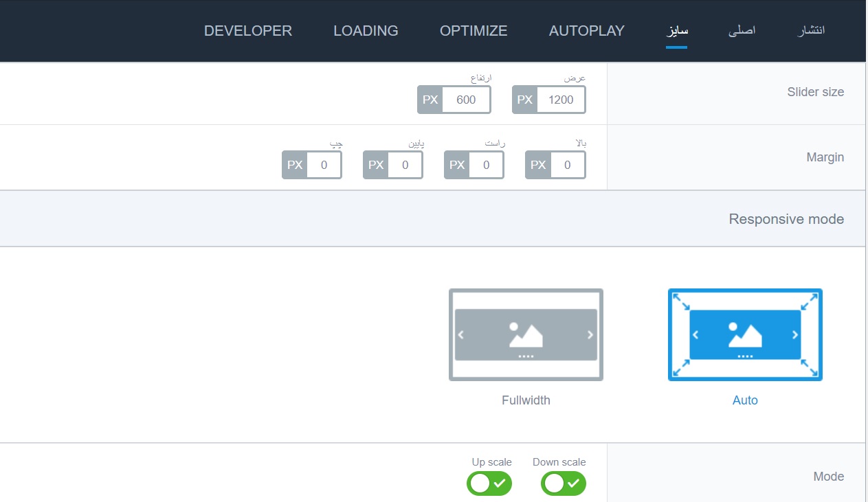Click the ارتفاع height caption
The width and height of the screenshot is (868, 502).
[x=480, y=78]
